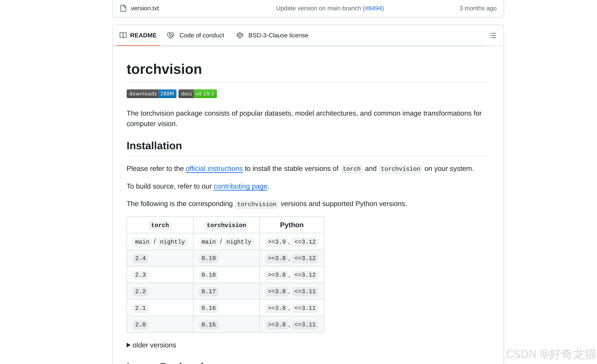Click the license scales icon

point(240,35)
